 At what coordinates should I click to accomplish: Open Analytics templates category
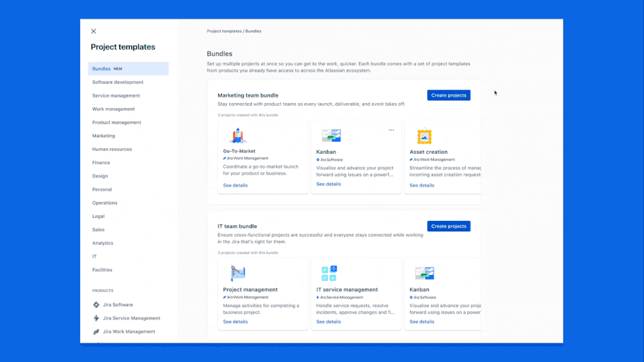tap(102, 243)
